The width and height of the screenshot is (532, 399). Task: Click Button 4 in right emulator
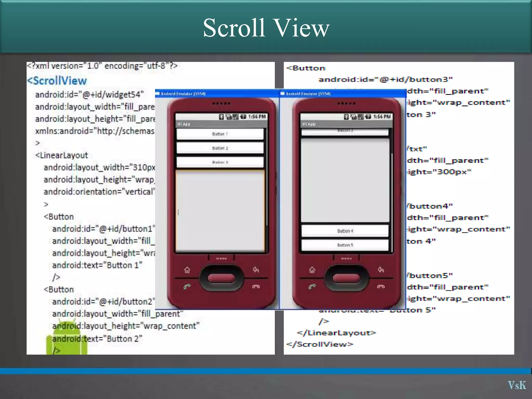coord(345,231)
